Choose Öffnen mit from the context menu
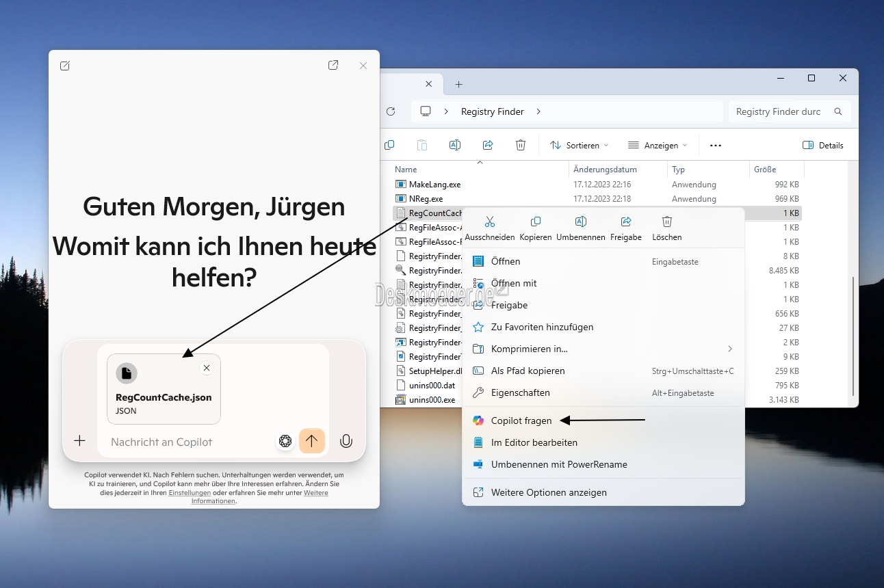 (603, 283)
